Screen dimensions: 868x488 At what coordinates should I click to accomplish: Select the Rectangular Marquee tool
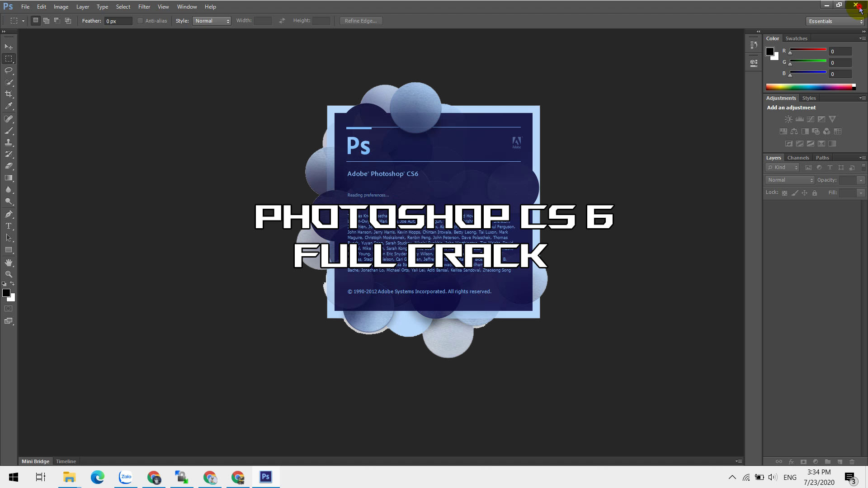click(9, 58)
